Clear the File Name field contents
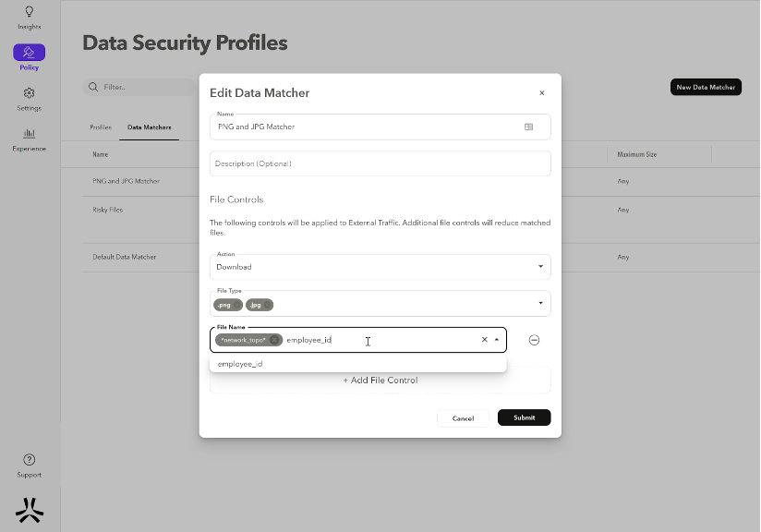The height and width of the screenshot is (532, 761). click(484, 340)
